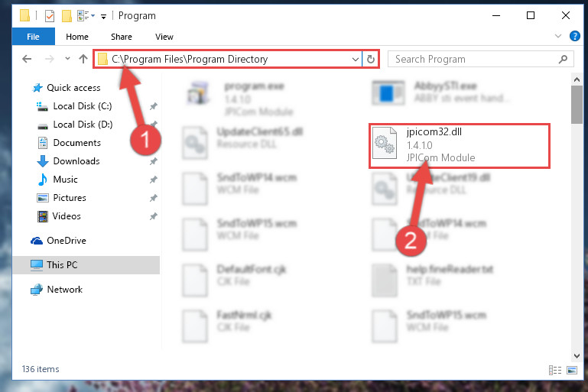Switch to the View ribbon tab
Viewport: 588px width, 392px height.
[x=164, y=37]
